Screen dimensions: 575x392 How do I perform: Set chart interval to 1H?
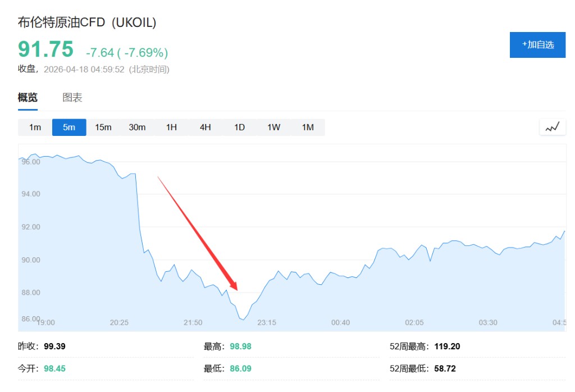click(171, 127)
